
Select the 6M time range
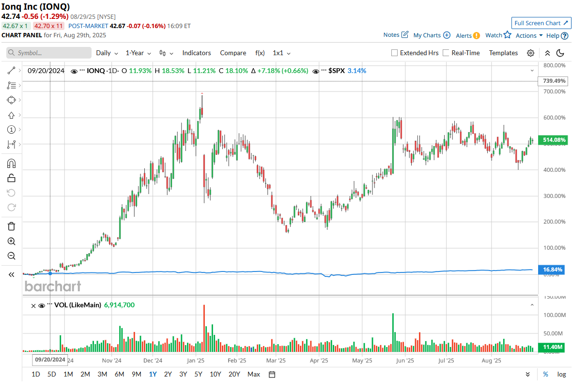point(119,374)
